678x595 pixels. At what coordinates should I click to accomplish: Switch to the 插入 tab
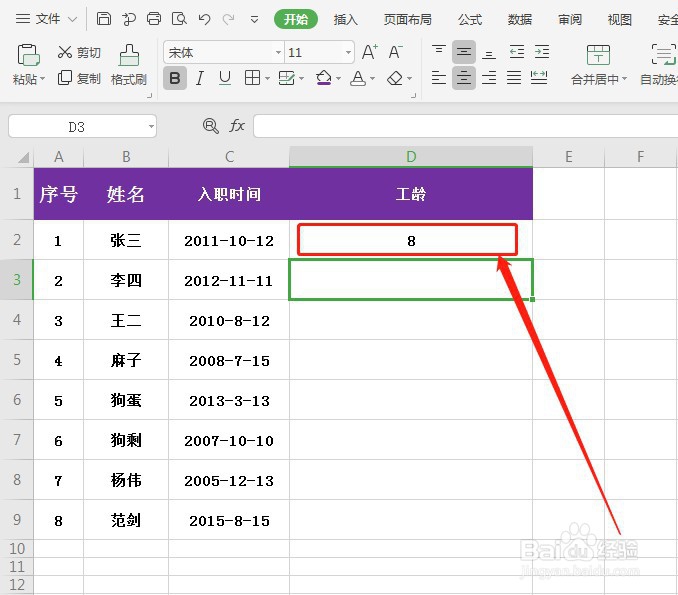[345, 19]
